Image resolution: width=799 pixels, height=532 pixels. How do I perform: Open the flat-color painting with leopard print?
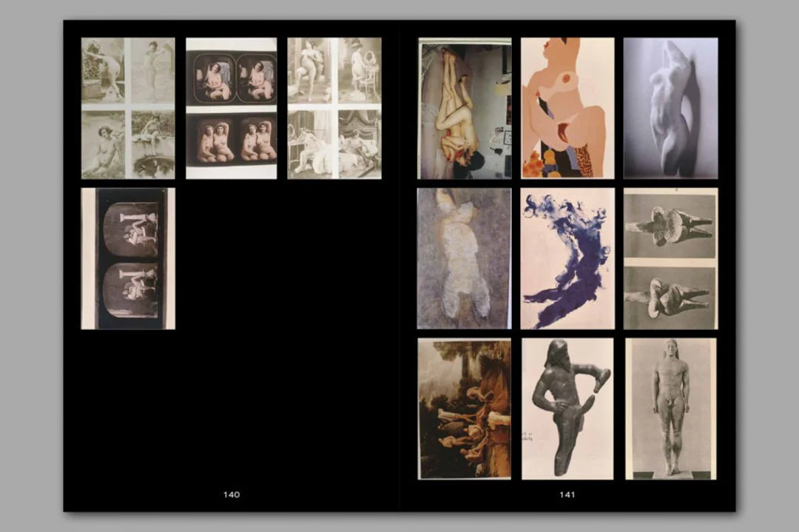tap(567, 108)
